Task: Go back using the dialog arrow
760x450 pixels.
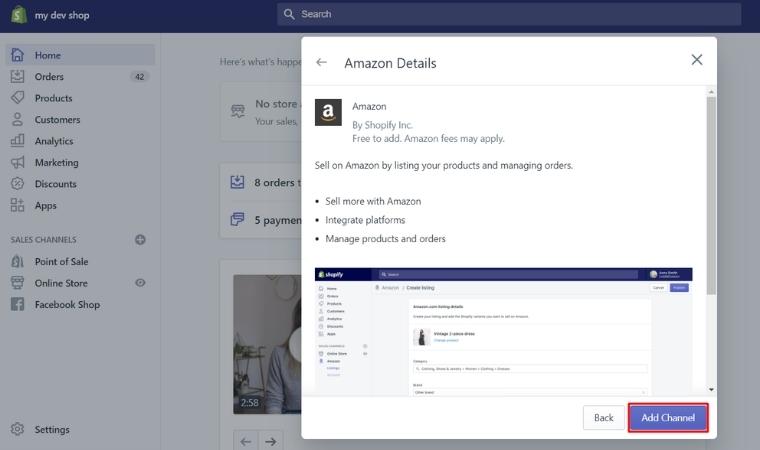Action: pos(321,62)
